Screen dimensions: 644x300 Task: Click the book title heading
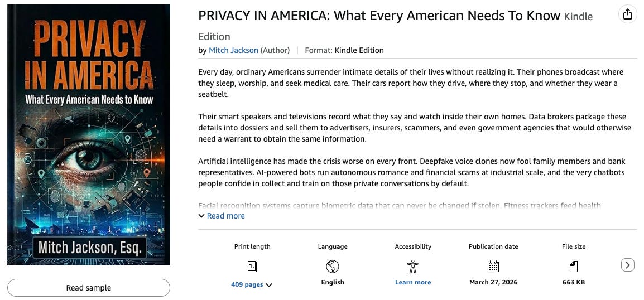[x=379, y=16]
